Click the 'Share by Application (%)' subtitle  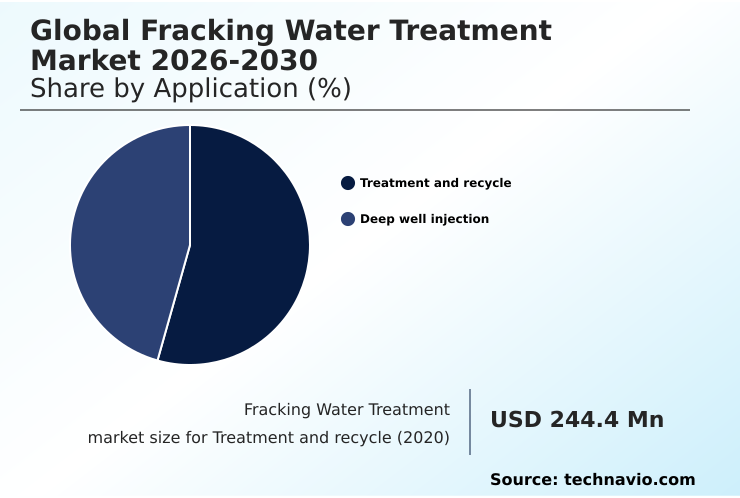[x=191, y=88]
